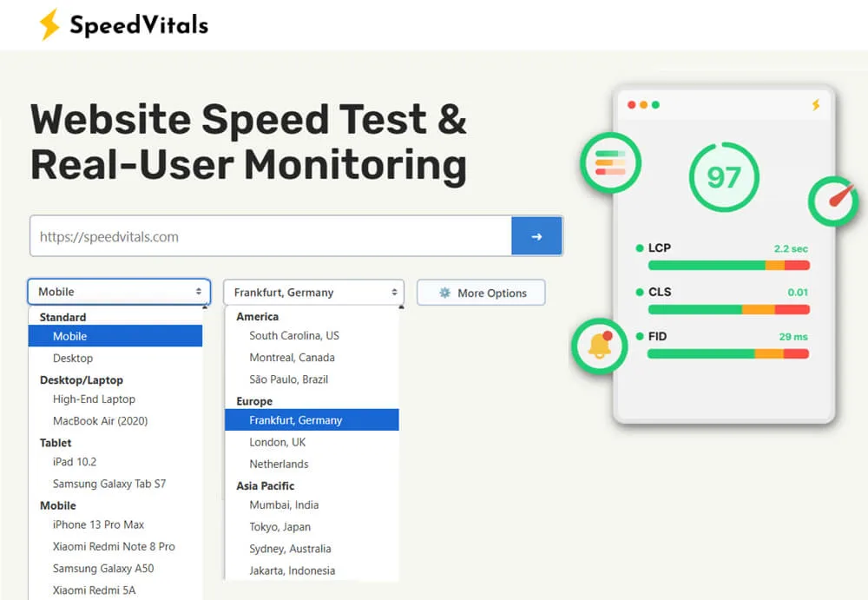Click the small bolt icon in mockup header
Screen dimensions: 868x600
(816, 105)
